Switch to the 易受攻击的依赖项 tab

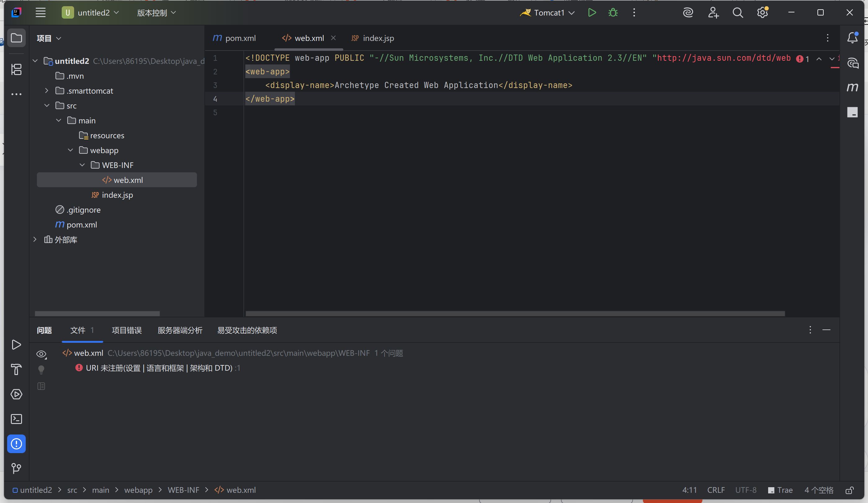point(247,330)
